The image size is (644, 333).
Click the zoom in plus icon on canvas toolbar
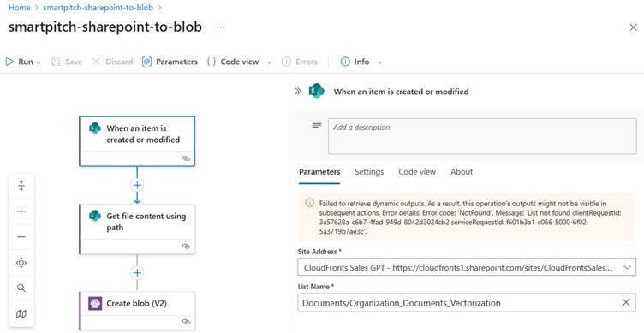click(21, 211)
